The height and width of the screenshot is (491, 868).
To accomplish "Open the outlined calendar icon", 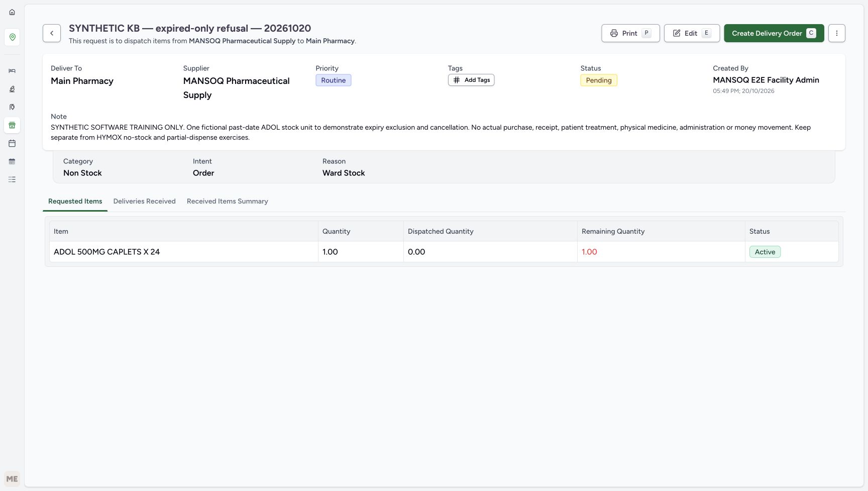I will tap(12, 143).
